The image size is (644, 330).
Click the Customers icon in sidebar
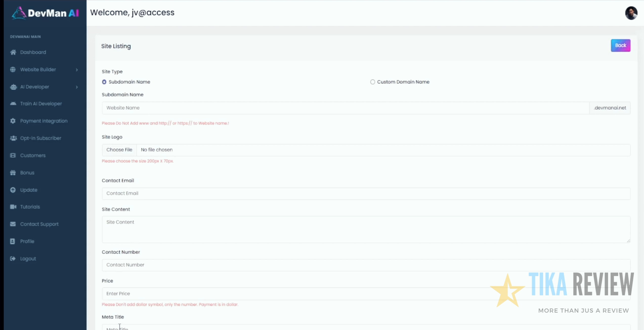tap(13, 155)
